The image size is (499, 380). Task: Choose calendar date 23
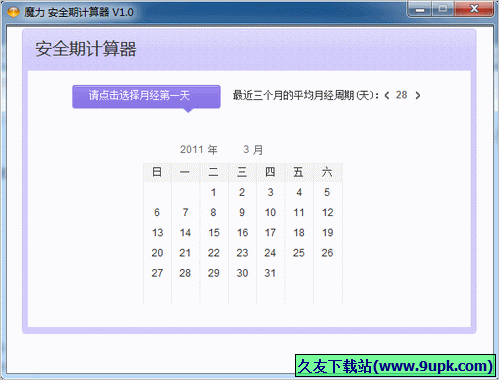pos(242,253)
